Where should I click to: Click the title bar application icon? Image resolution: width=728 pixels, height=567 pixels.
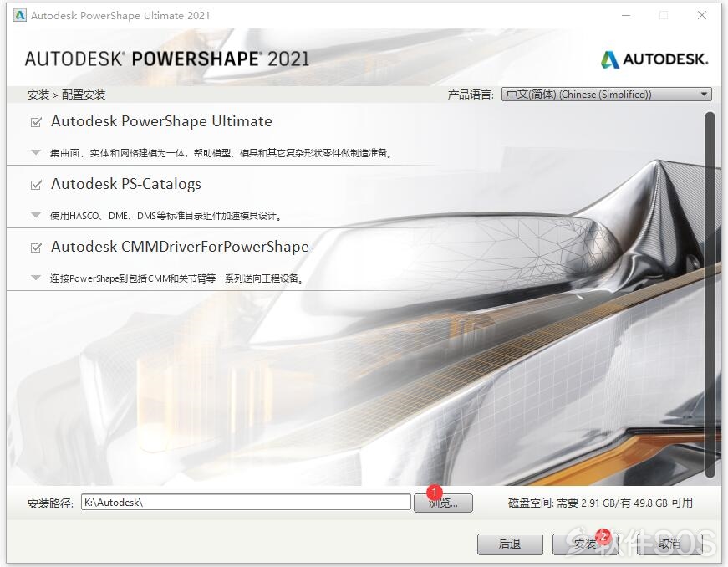[x=19, y=15]
